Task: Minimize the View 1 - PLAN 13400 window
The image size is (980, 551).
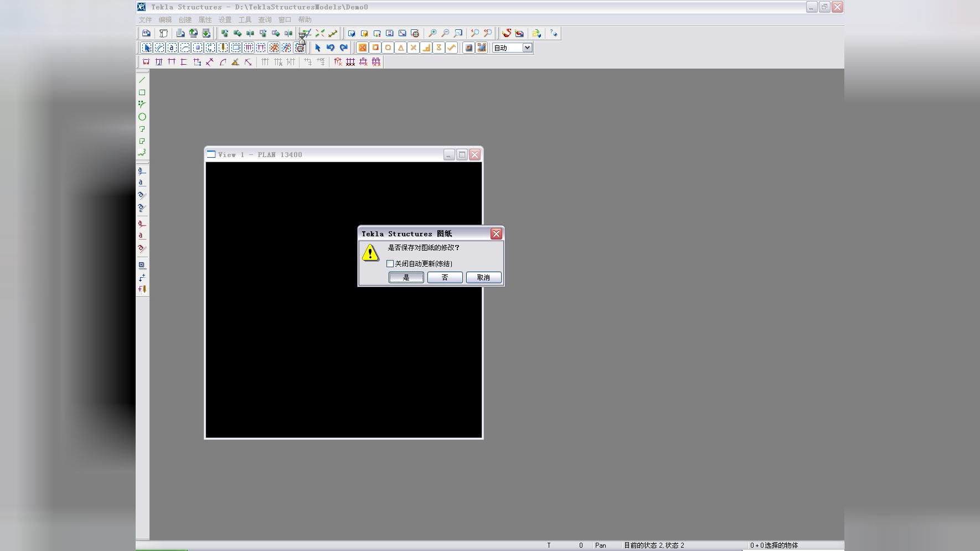Action: point(449,154)
